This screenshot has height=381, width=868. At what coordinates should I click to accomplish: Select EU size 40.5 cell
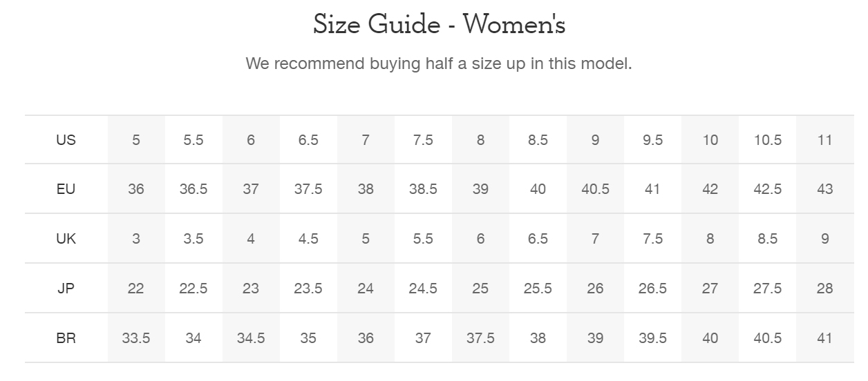(x=595, y=189)
